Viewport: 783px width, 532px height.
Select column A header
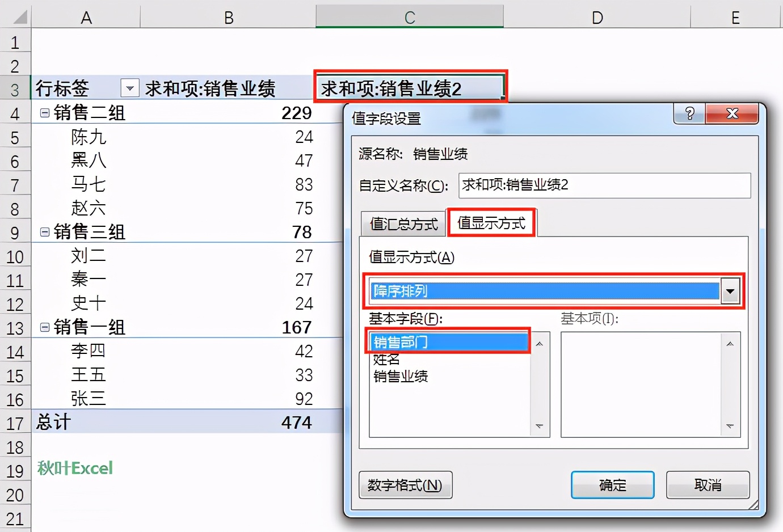pyautogui.click(x=86, y=17)
